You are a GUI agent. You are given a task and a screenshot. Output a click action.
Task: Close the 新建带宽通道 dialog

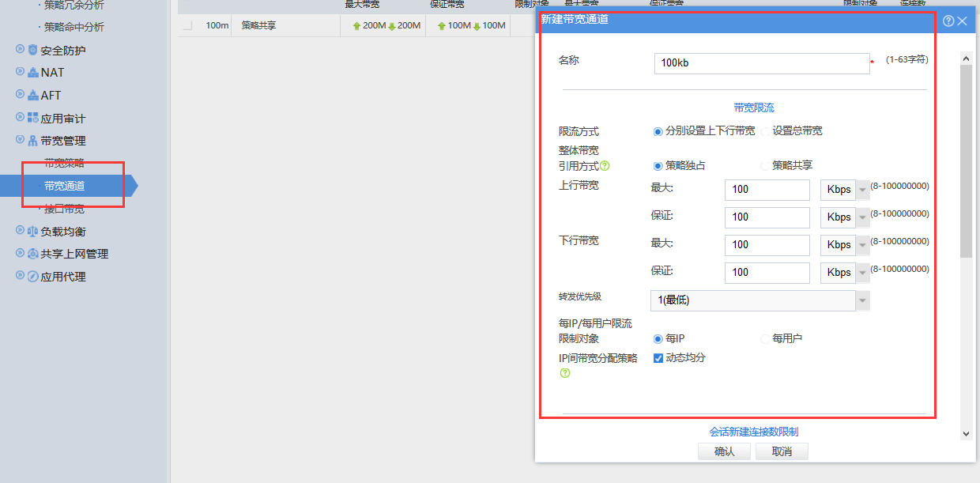(962, 21)
